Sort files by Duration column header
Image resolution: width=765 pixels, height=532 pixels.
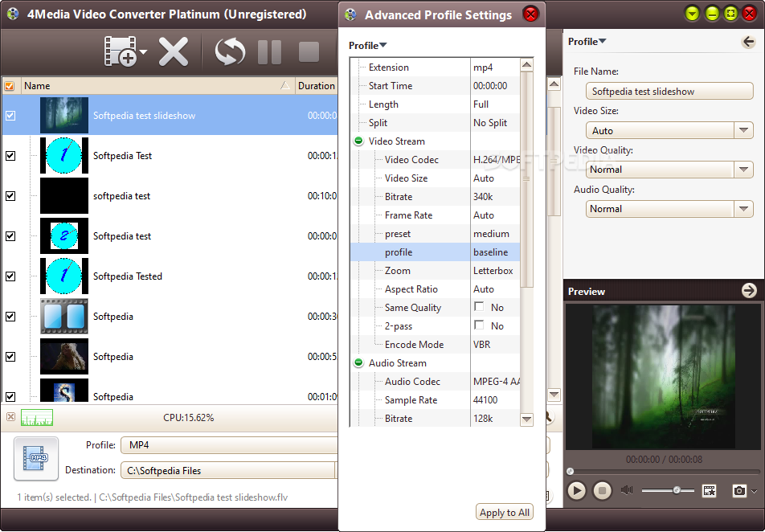(316, 86)
